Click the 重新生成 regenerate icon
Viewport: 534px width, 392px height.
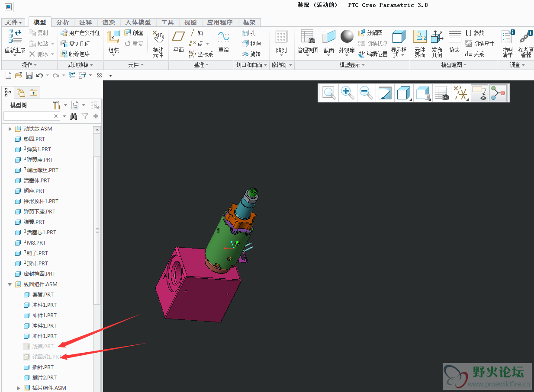click(x=15, y=37)
